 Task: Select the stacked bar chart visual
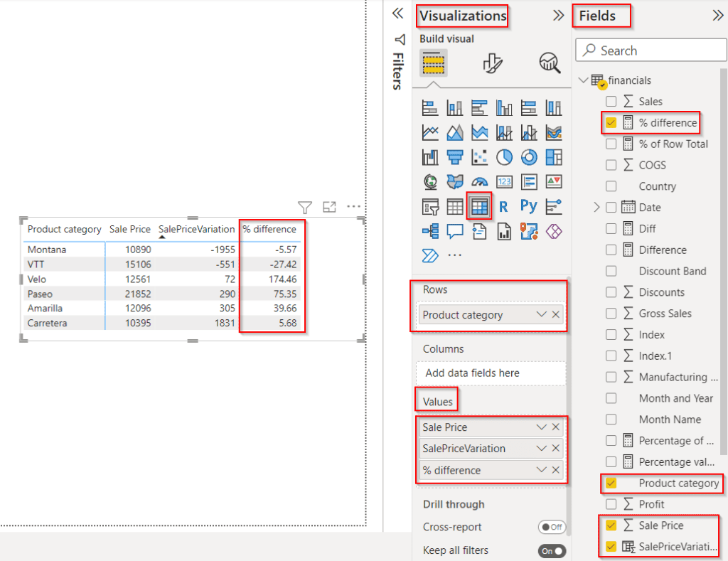pos(430,108)
